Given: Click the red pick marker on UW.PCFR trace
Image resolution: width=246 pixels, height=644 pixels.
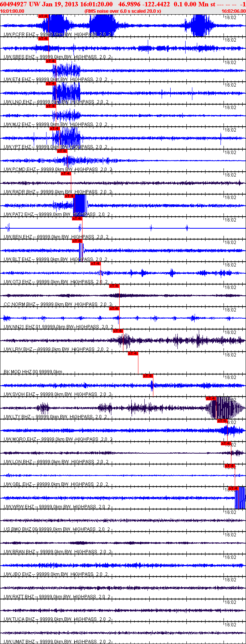Looking at the screenshot, I should pyautogui.click(x=43, y=16).
